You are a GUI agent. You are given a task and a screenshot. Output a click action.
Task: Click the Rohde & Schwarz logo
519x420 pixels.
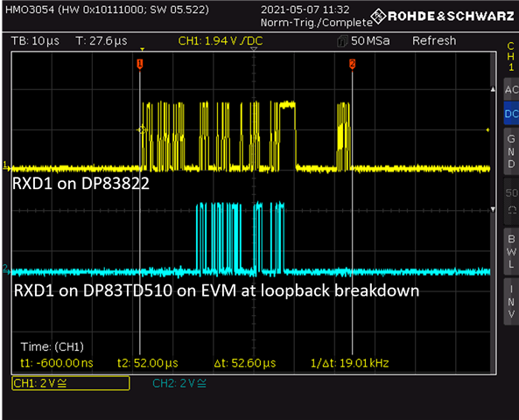pos(442,16)
